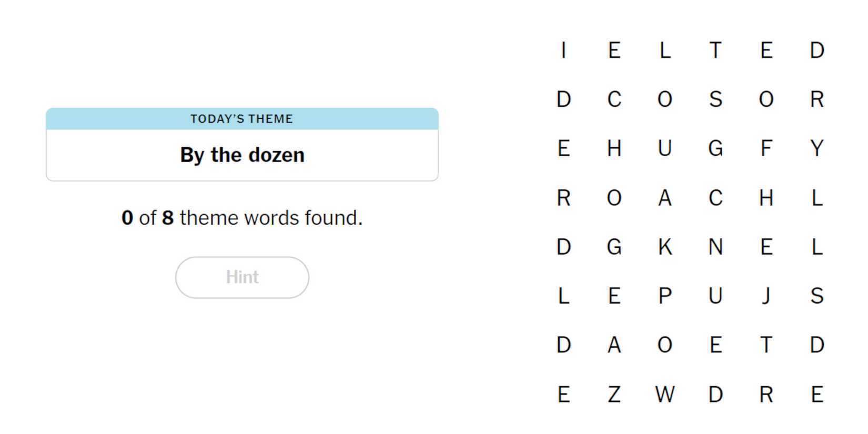Select the letter F tile

tap(766, 148)
